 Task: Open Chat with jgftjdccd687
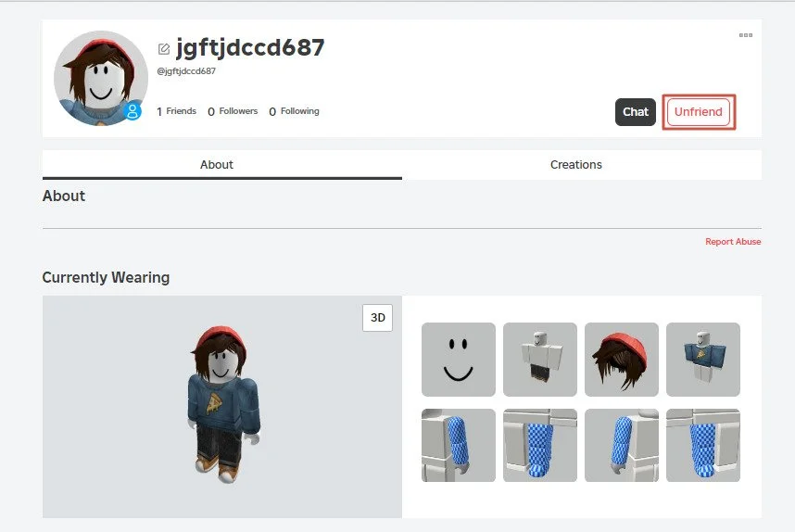(x=636, y=111)
